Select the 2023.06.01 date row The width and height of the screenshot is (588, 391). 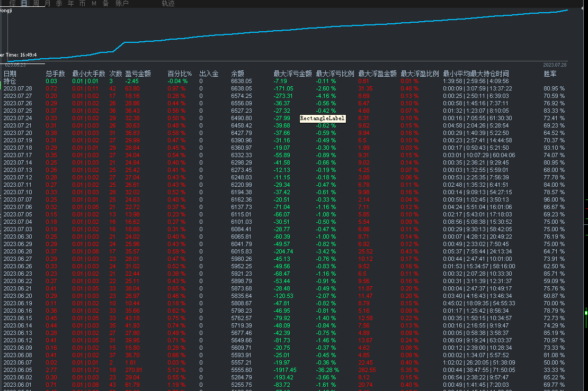tap(18, 385)
